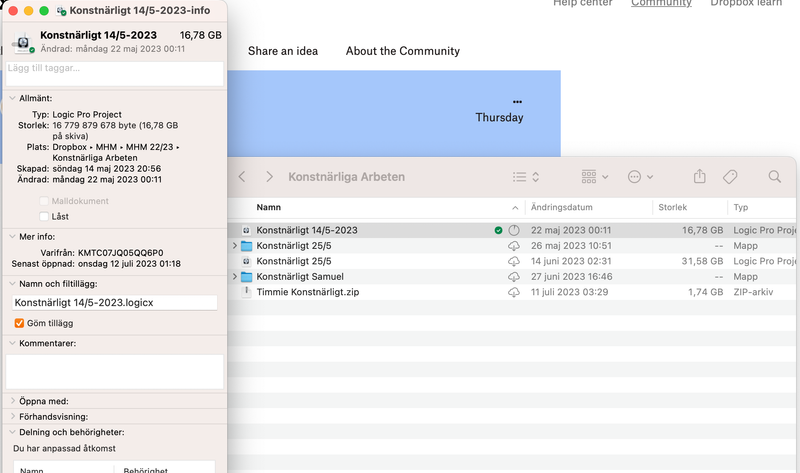
Task: Click the Share icon in Finder toolbar
Action: point(700,177)
